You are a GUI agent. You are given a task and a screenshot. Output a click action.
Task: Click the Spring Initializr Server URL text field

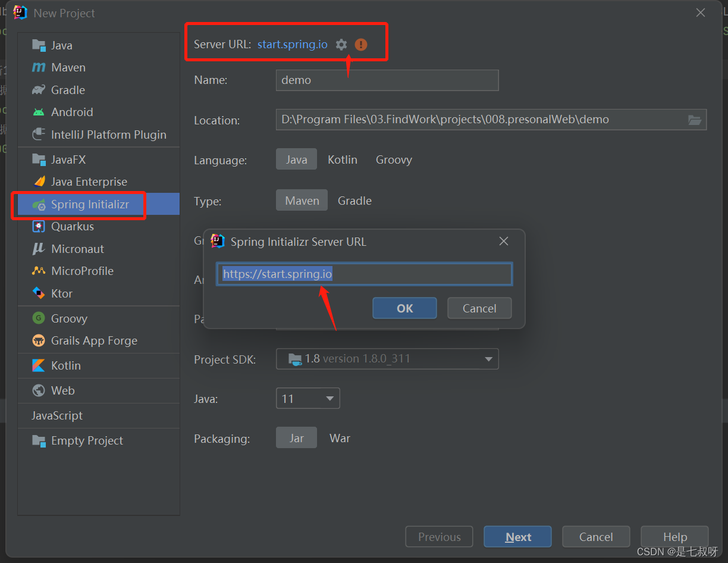[x=364, y=274]
